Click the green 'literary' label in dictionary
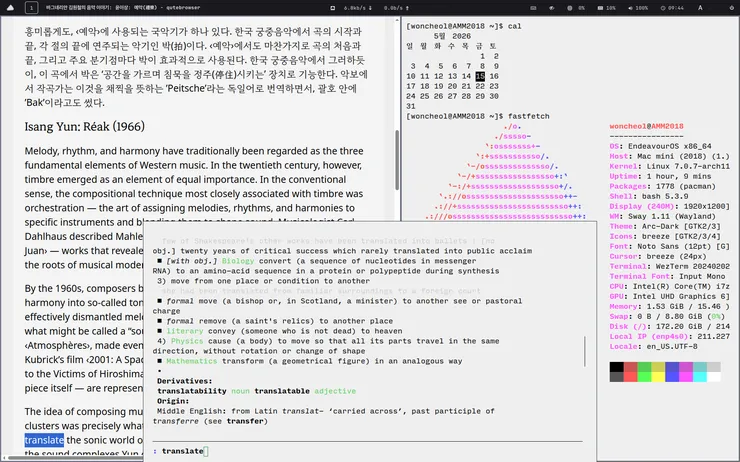The width and height of the screenshot is (740, 462). (x=185, y=331)
